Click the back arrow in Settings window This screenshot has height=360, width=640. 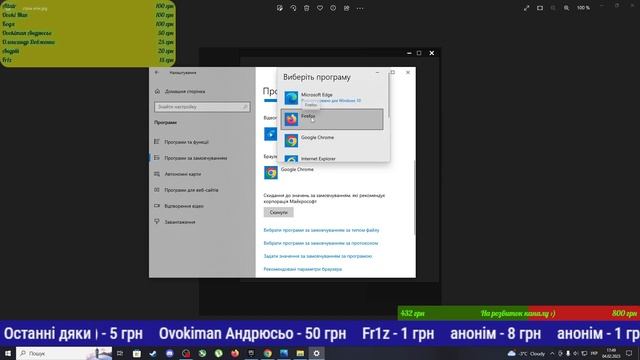pyautogui.click(x=157, y=72)
